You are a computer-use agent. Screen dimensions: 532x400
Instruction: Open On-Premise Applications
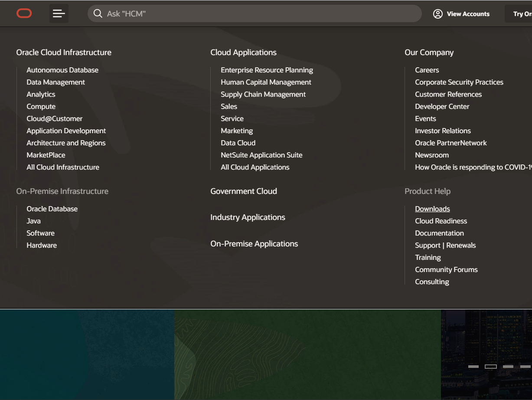point(254,244)
